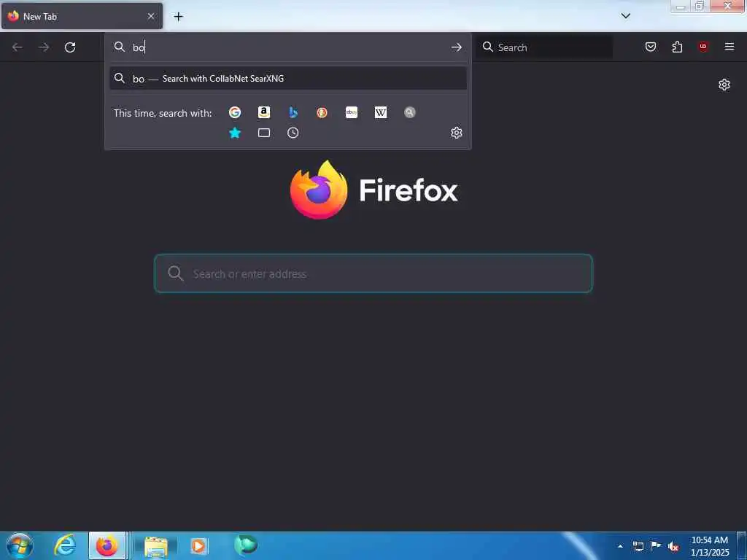
Task: Select 'bo — Search with CollabNet SearXNG' suggestion
Action: (x=287, y=79)
